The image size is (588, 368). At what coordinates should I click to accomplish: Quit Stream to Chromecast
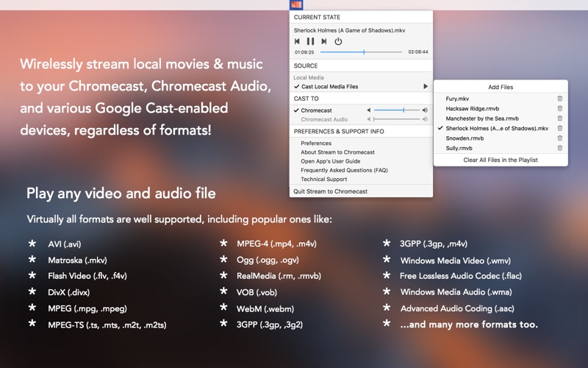(x=330, y=191)
